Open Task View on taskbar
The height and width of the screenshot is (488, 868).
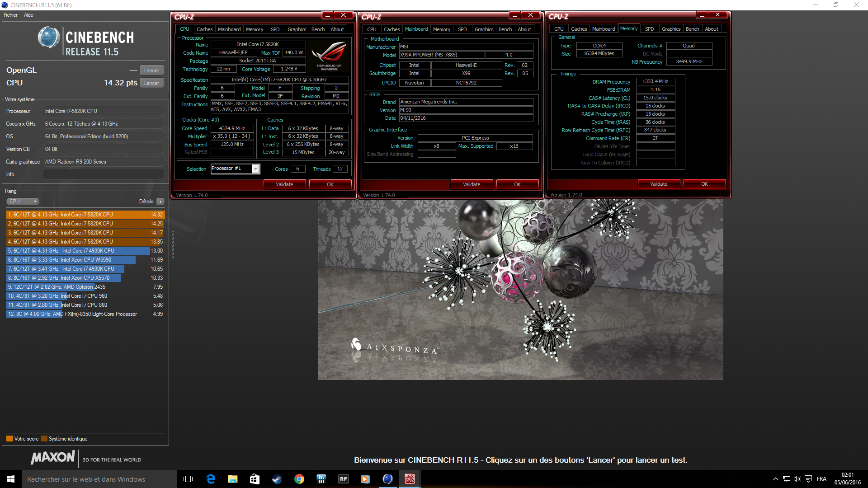click(188, 479)
